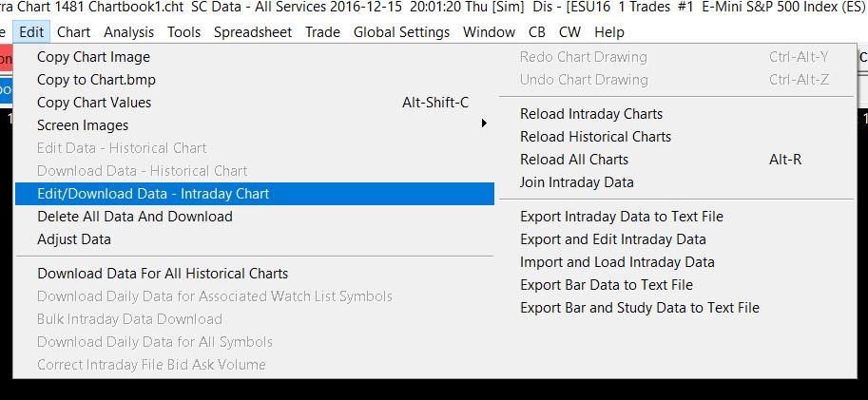
Task: Choose Reload All Charts
Action: (574, 160)
